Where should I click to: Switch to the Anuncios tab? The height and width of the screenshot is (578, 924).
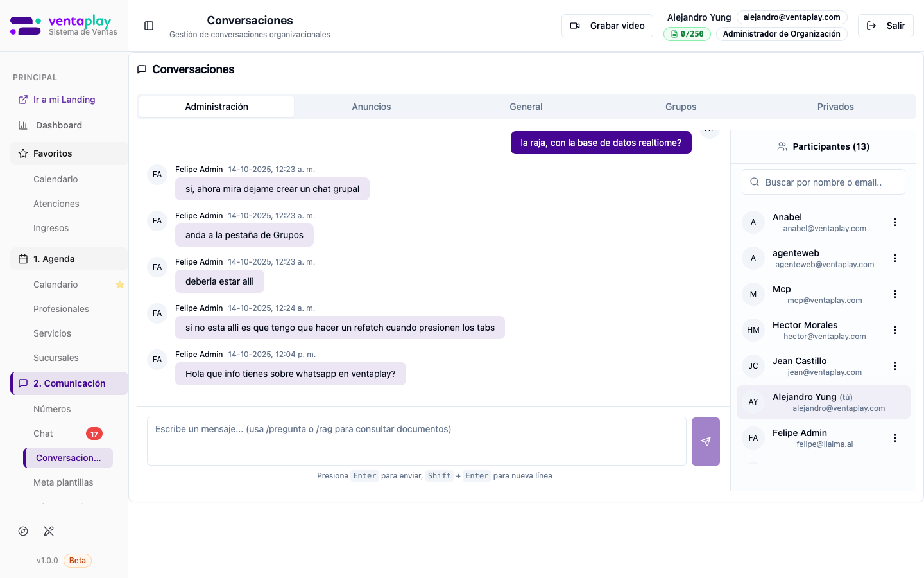(x=371, y=107)
